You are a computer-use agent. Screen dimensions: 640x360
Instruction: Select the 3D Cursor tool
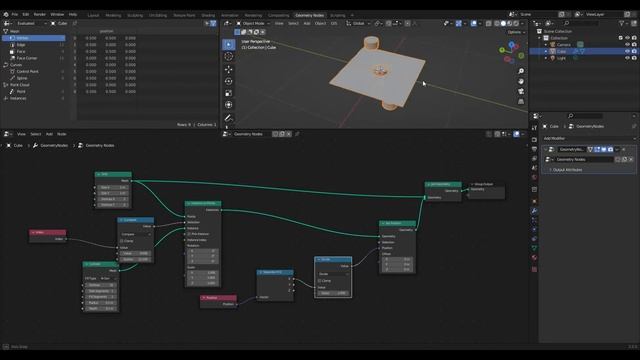pos(229,57)
